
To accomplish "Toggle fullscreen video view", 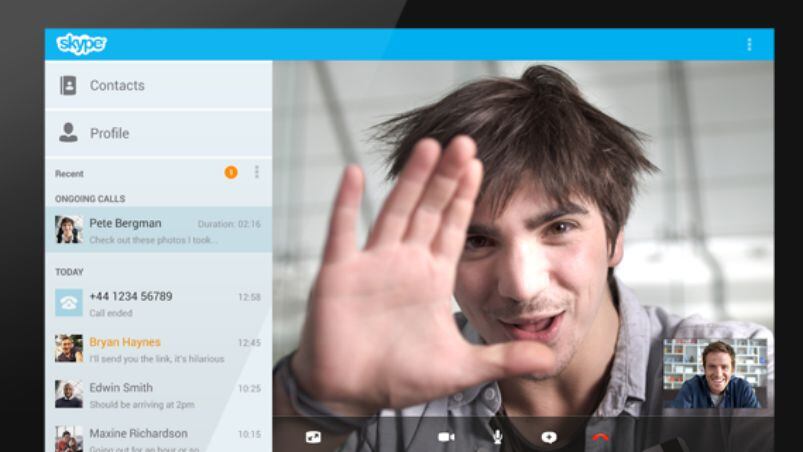I will pyautogui.click(x=313, y=437).
